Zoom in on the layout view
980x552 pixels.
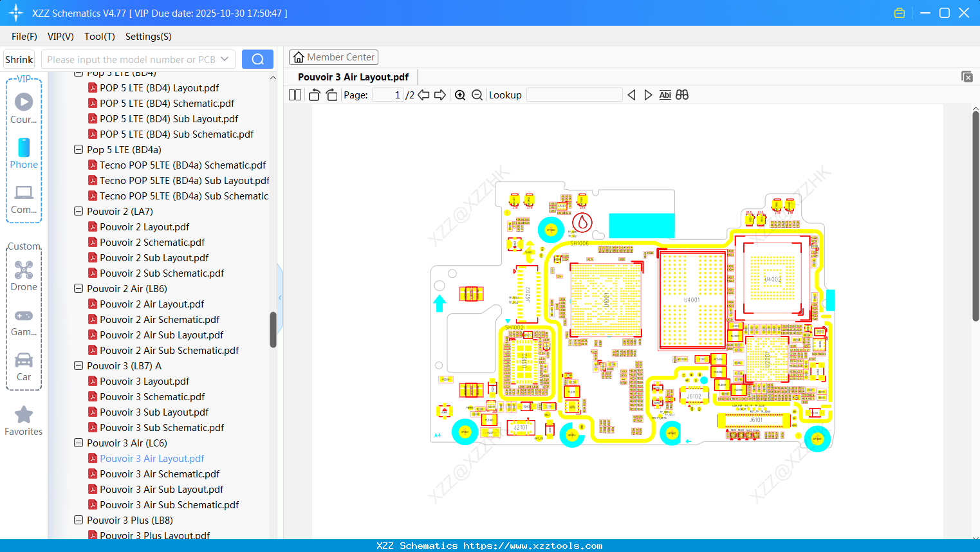[460, 95]
